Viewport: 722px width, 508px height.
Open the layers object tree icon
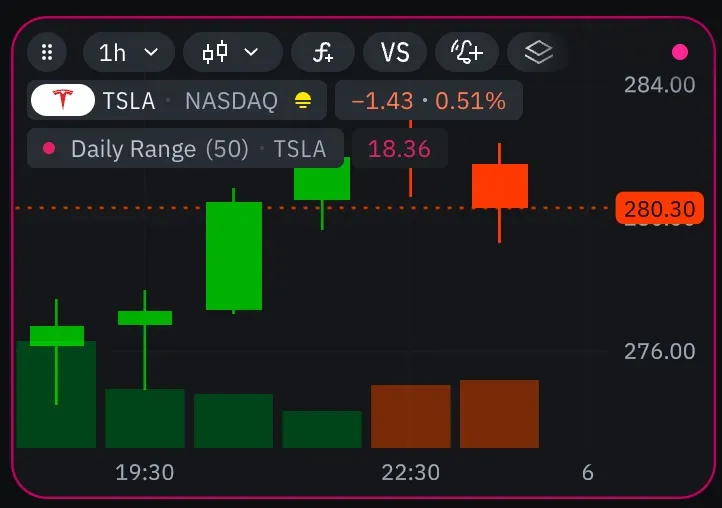point(538,52)
